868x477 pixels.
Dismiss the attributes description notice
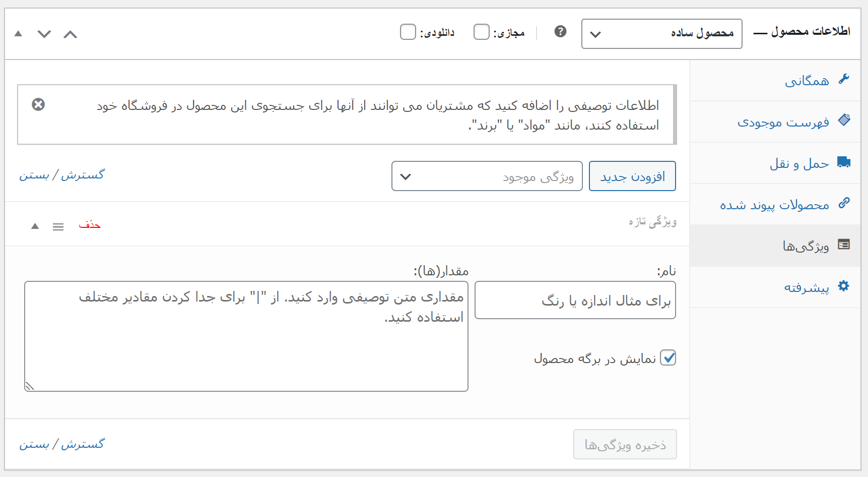click(38, 104)
